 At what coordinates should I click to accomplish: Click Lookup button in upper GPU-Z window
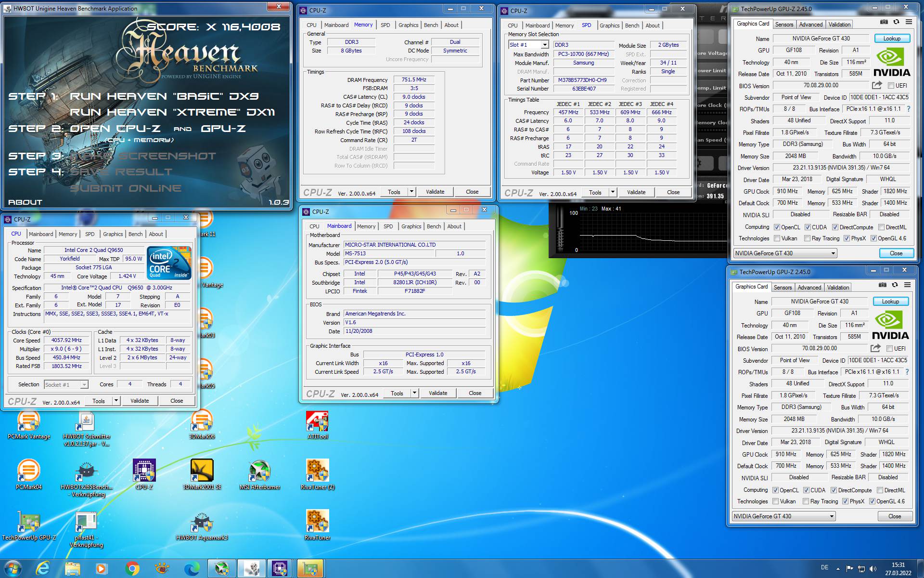892,39
